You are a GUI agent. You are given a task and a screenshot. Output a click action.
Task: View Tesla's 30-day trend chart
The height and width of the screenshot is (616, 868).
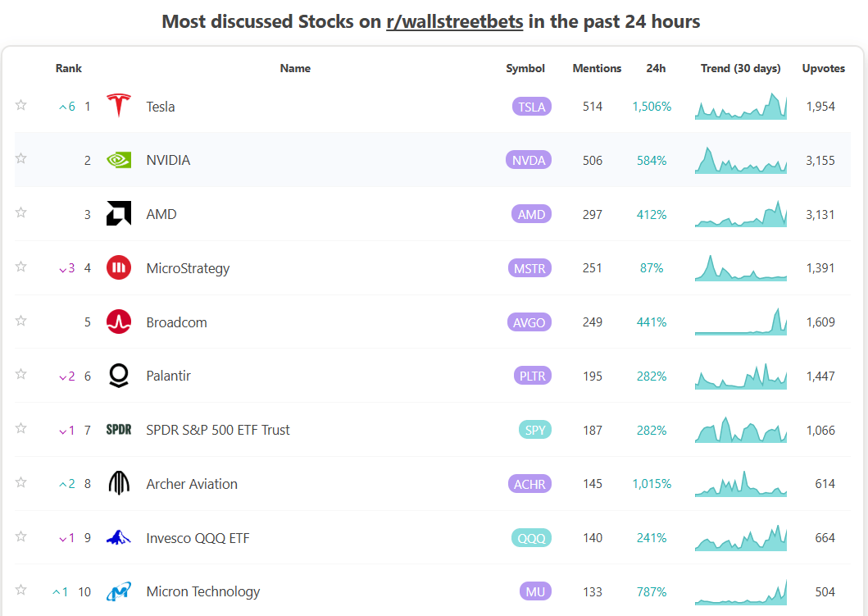741,107
